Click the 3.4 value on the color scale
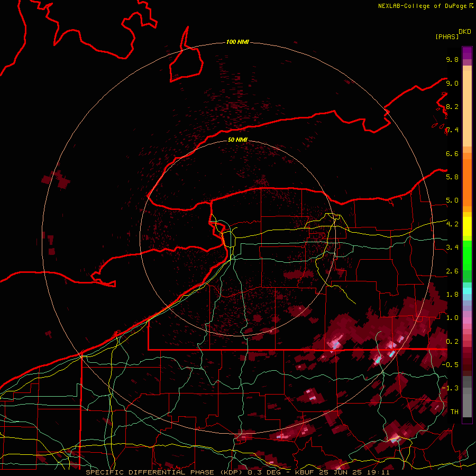 click(x=452, y=247)
